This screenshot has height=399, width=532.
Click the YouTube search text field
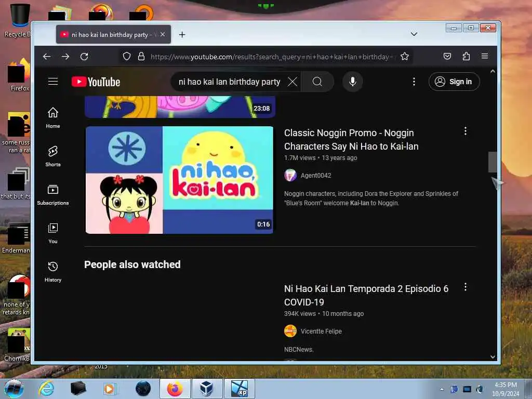click(x=229, y=82)
